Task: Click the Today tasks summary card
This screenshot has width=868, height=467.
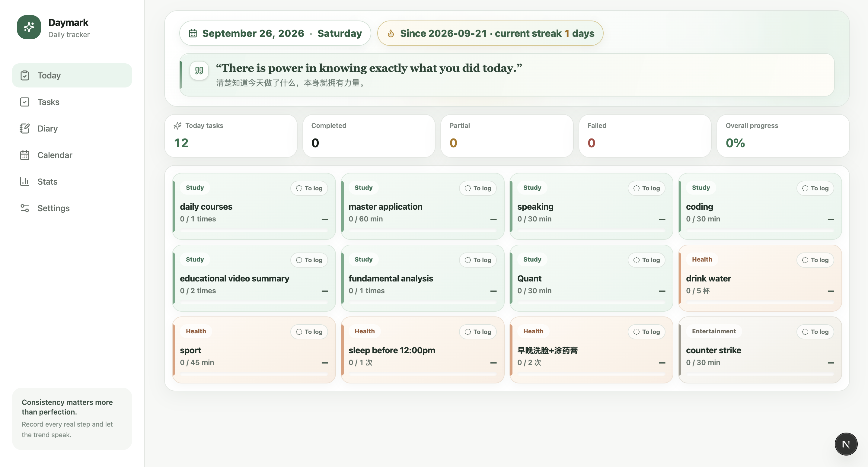Action: pos(231,136)
